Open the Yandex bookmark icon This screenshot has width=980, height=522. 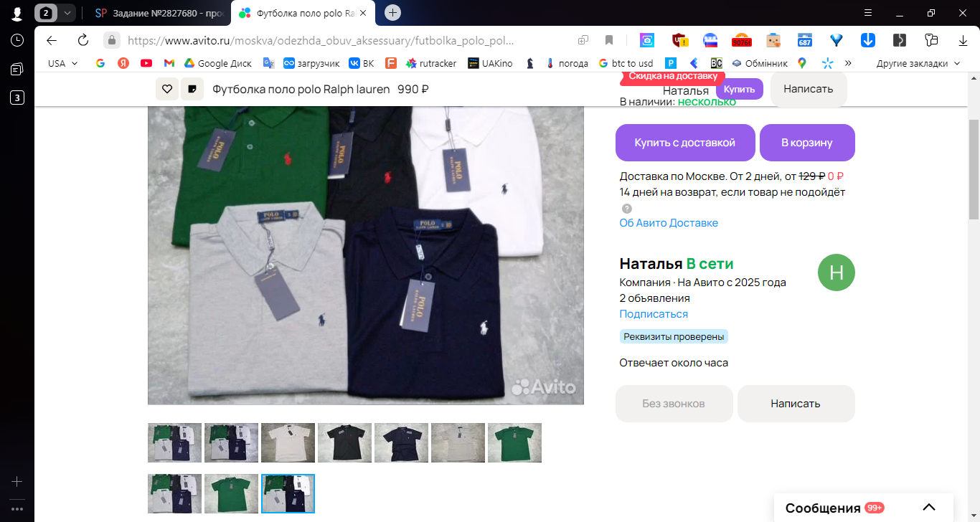click(x=123, y=63)
